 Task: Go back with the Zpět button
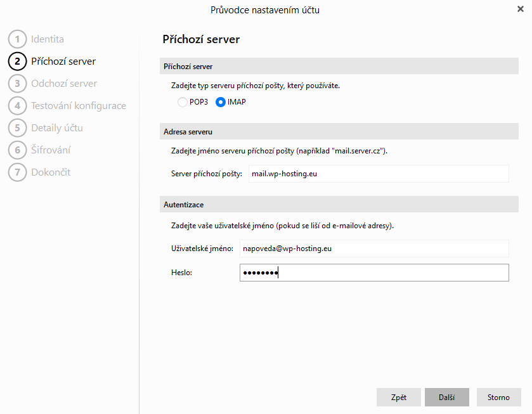pyautogui.click(x=399, y=398)
